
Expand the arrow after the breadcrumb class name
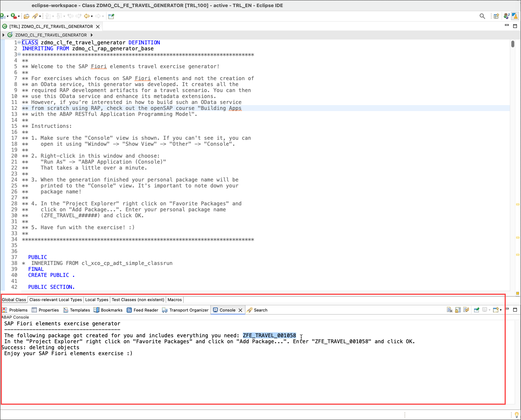(x=92, y=35)
